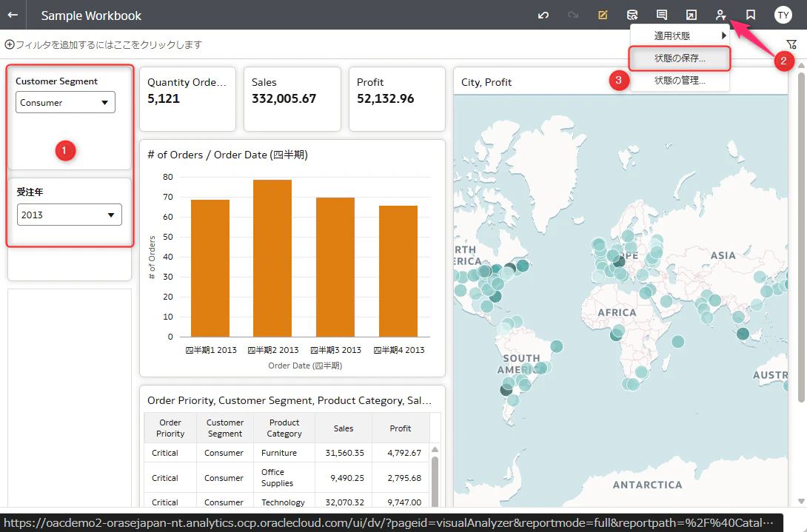
Task: Click the Sales column header in table
Action: click(x=344, y=428)
